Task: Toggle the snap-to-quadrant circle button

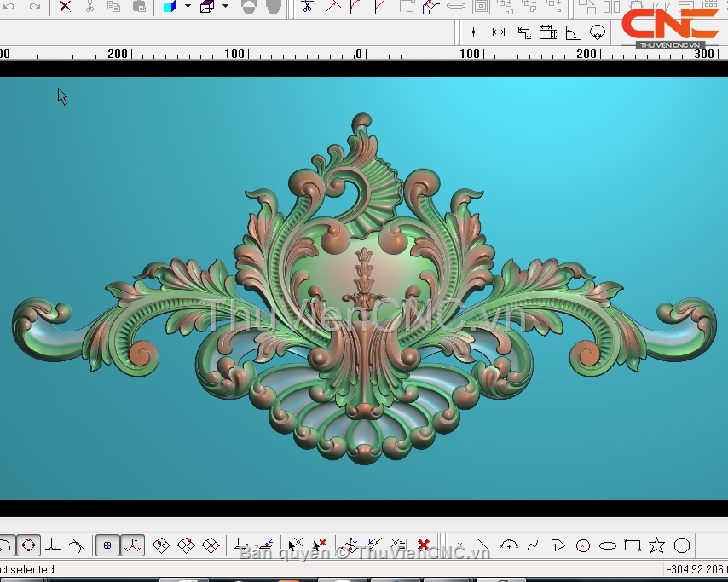Action: pos(29,545)
